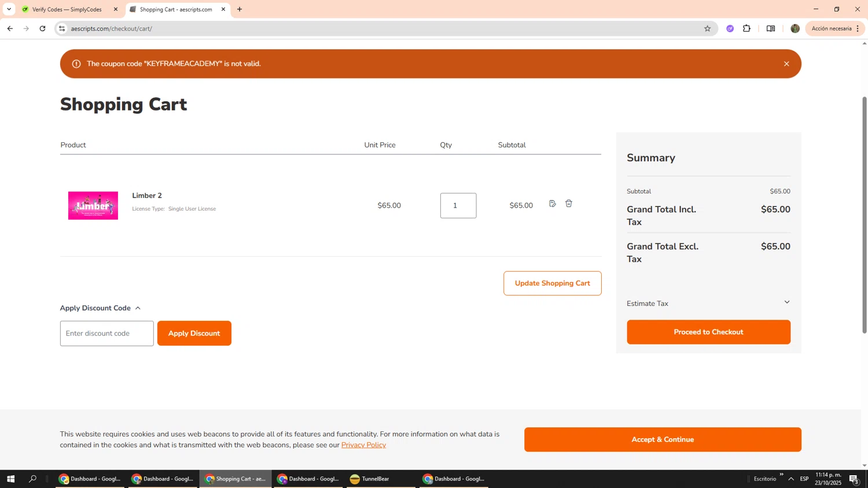Open the Windows Start menu

[x=10, y=479]
